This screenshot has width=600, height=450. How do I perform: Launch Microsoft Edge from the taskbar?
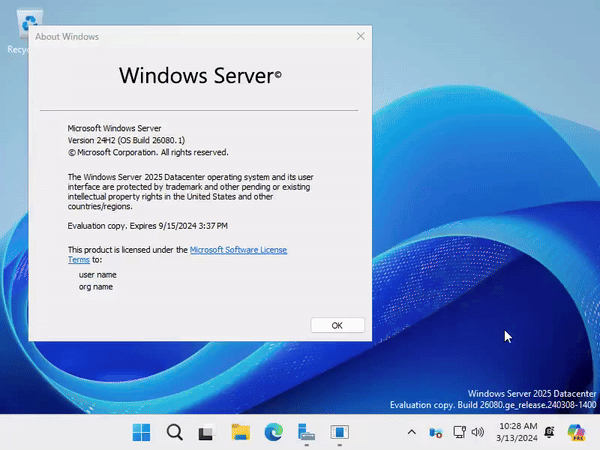tap(274, 432)
